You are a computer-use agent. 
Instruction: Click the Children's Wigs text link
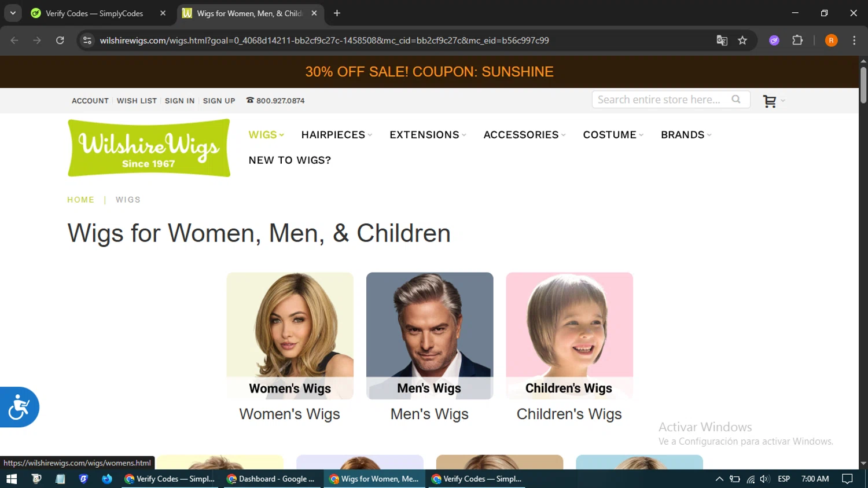569,414
